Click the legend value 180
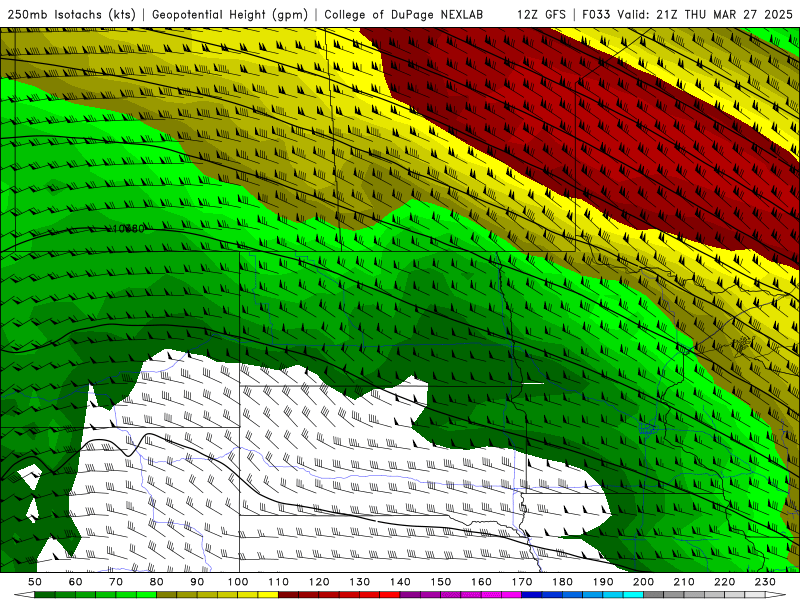The height and width of the screenshot is (600, 800). click(x=562, y=582)
